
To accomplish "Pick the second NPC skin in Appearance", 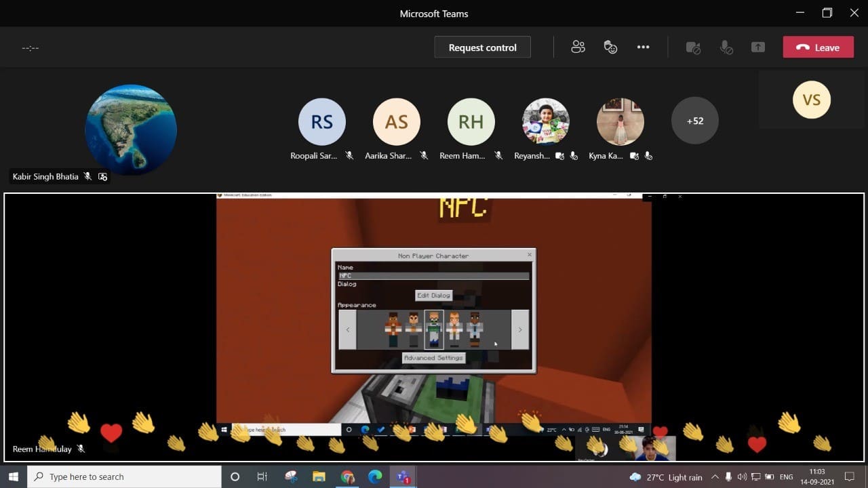I will click(414, 329).
